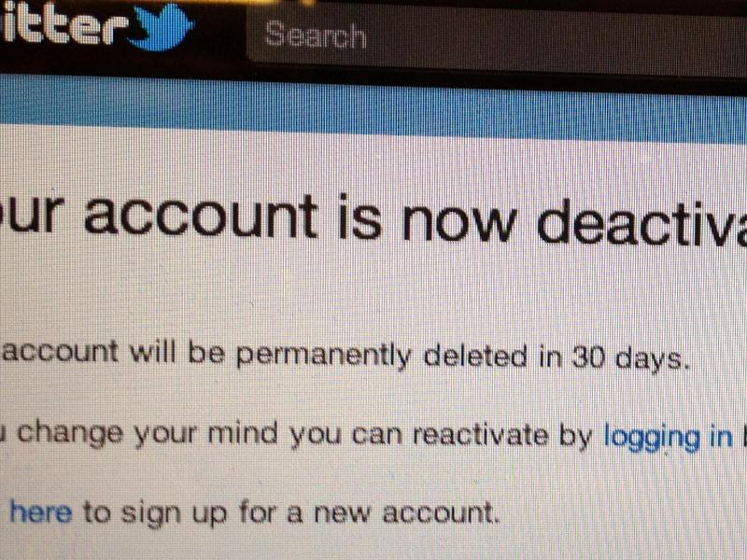747x560 pixels.
Task: Click the word 'reactivate' in the message
Action: point(480,435)
